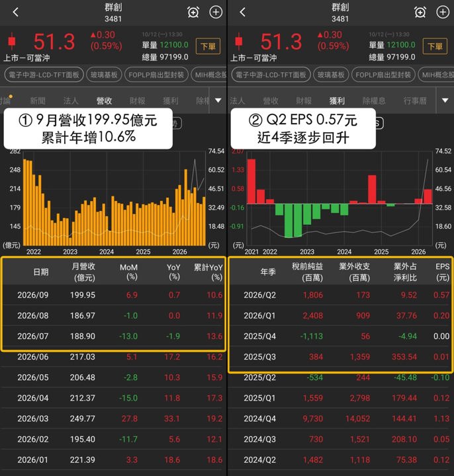Select the 2026/07 revenue row
The width and height of the screenshot is (454, 476).
(113, 336)
